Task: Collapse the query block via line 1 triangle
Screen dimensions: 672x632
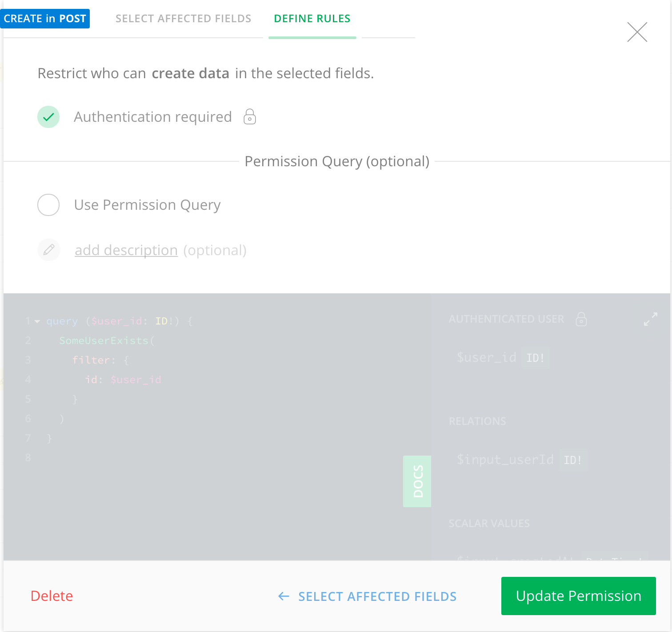Action: click(x=37, y=321)
